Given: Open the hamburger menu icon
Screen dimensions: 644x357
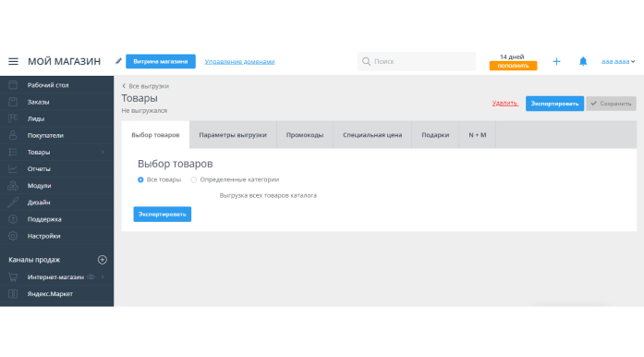Looking at the screenshot, I should pyautogui.click(x=13, y=61).
